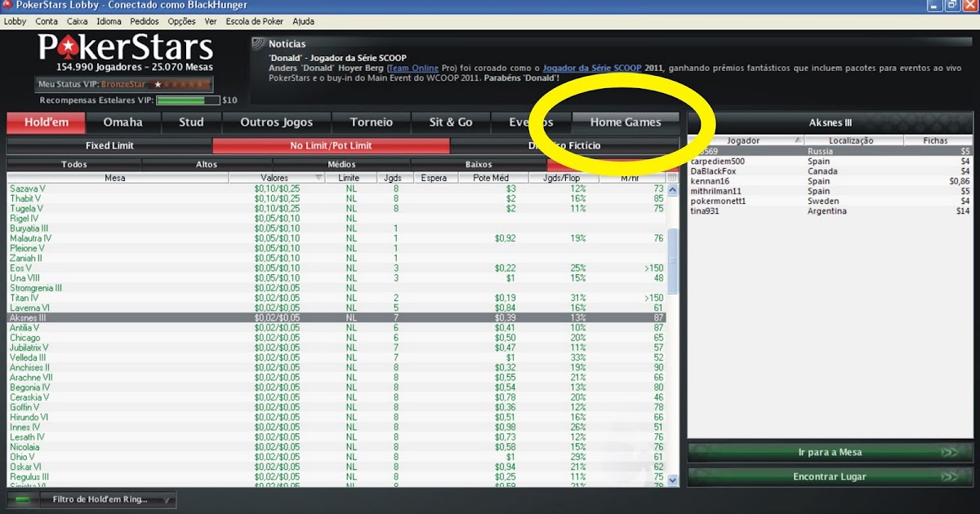The image size is (980, 514).
Task: Select the Aksnes III table row
Action: (336, 317)
